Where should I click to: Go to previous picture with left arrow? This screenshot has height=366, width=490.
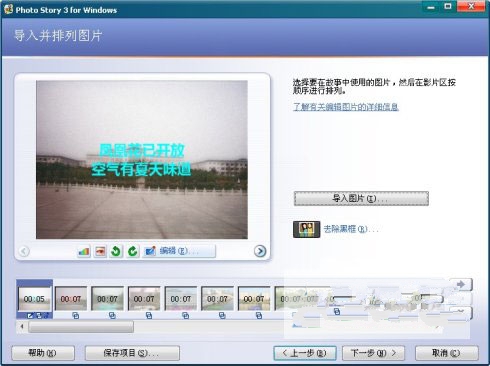24,251
